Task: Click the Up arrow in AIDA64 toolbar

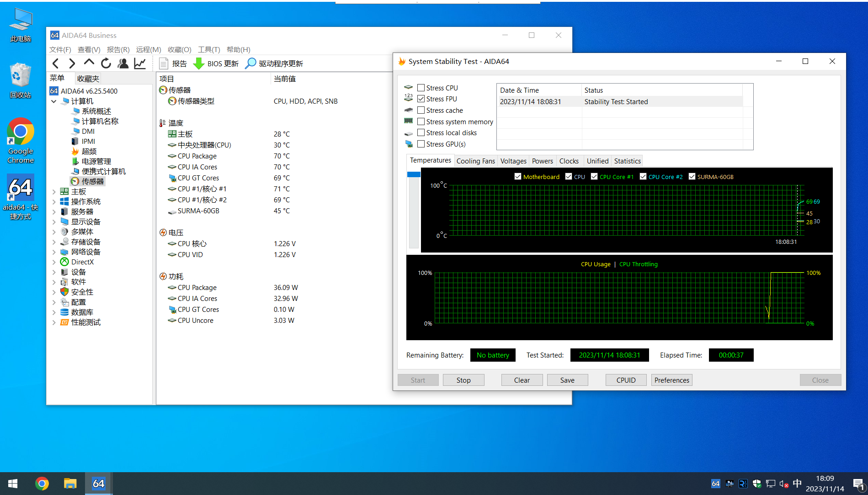Action: click(89, 63)
